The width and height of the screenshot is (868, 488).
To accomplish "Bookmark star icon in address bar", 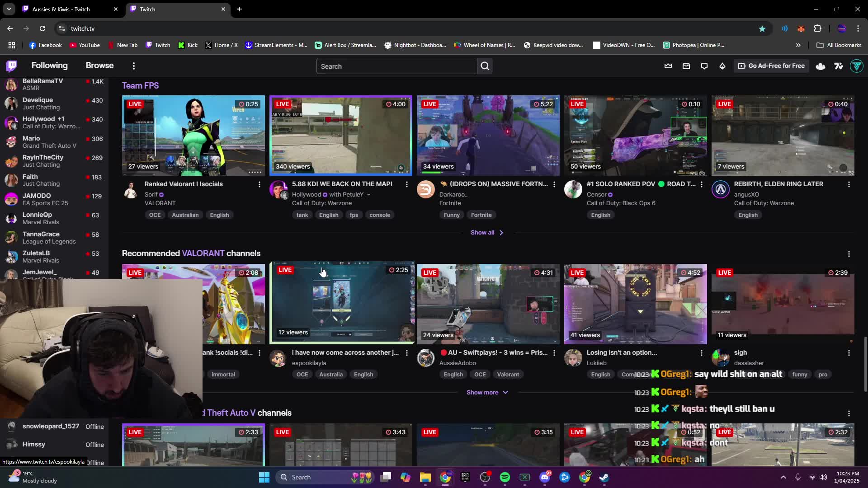I will pos(762,28).
